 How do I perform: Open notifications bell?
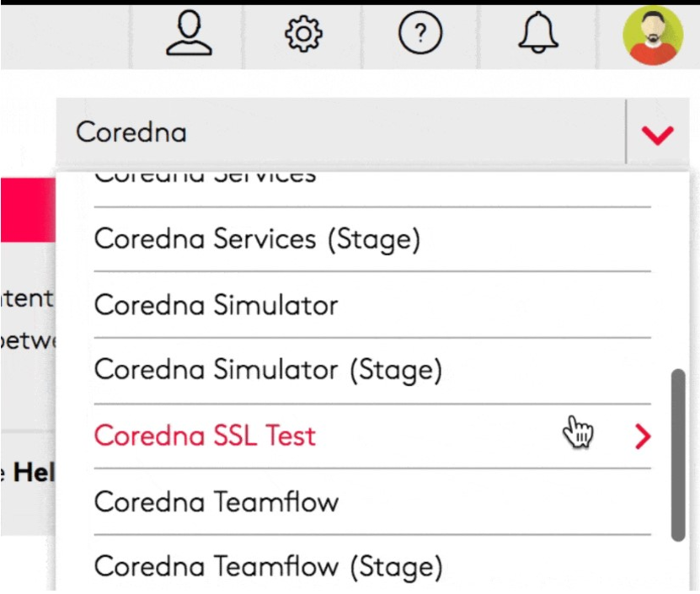tap(538, 33)
